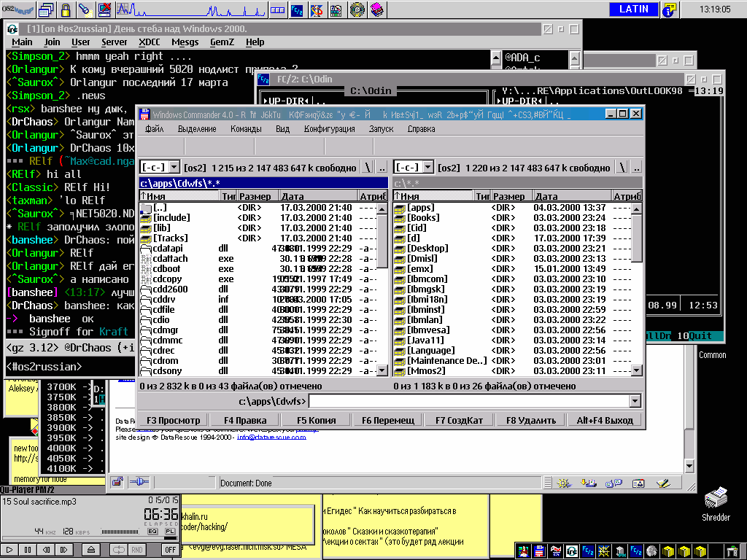
Task: Toggle RND shuffle in Qu-Player
Action: (136, 550)
